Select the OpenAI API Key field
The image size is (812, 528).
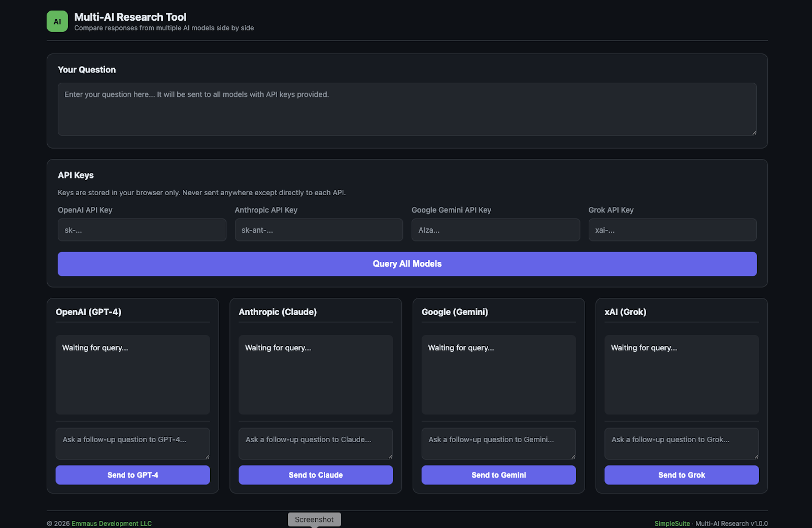(x=142, y=230)
